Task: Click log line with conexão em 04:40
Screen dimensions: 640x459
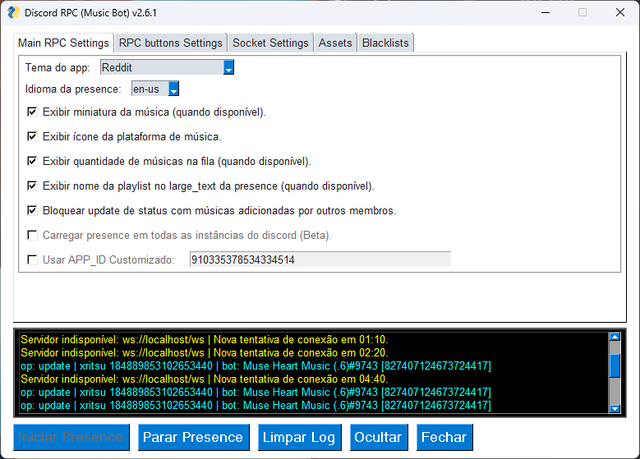Action: 204,379
